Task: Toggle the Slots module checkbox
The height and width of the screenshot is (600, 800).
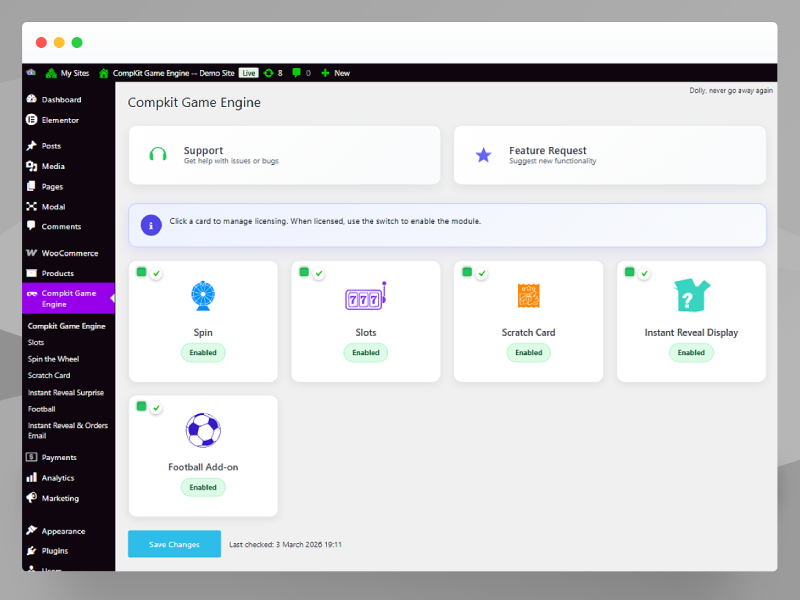Action: 302,270
